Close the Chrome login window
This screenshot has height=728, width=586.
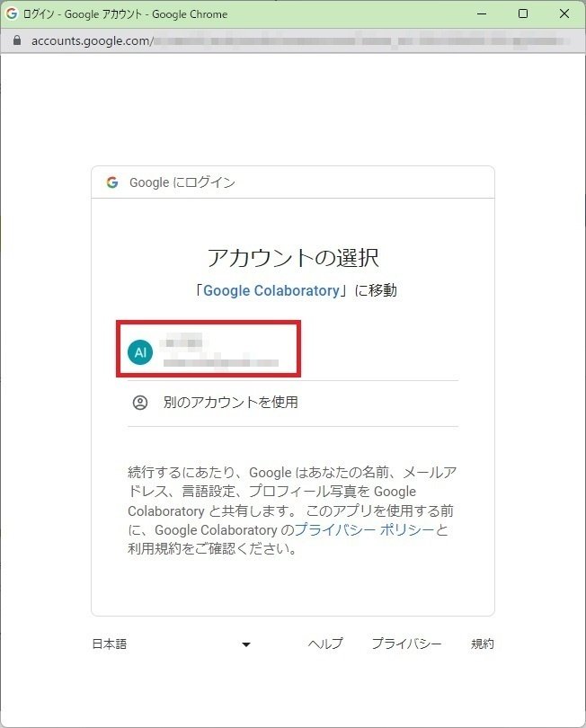tap(564, 13)
